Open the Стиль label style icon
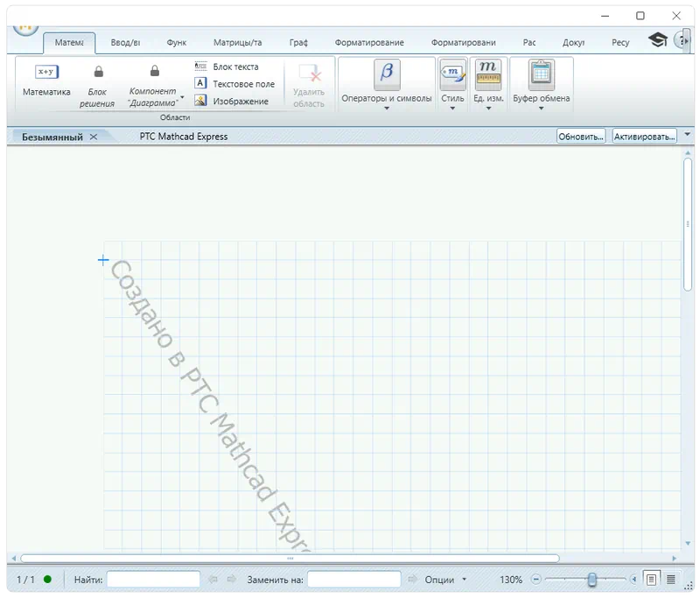Screen dimensions: 700x598 click(x=452, y=74)
